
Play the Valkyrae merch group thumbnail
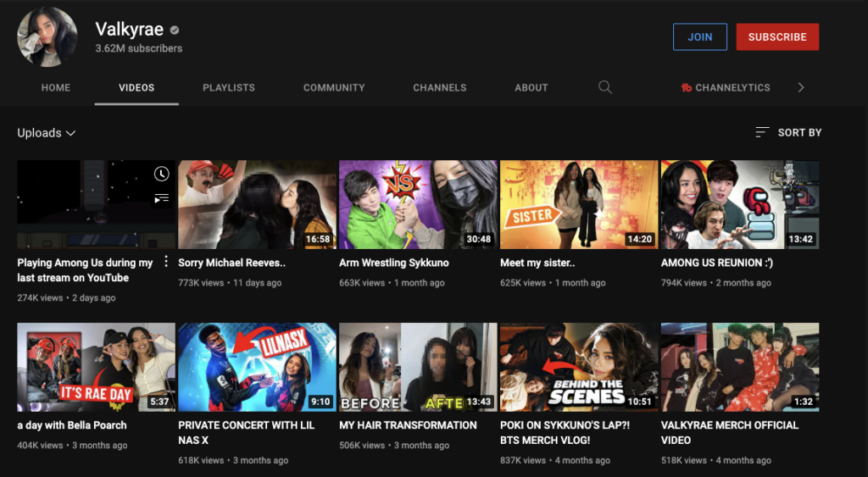pyautogui.click(x=740, y=368)
